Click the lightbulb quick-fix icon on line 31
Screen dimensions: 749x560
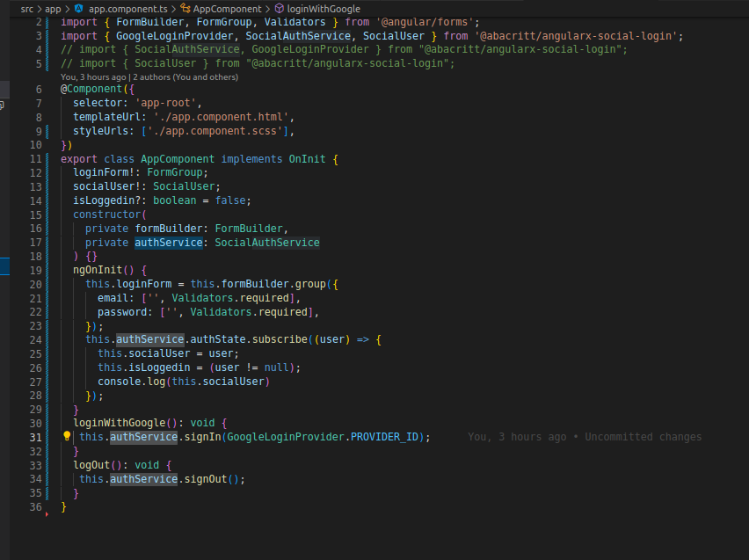tap(67, 436)
